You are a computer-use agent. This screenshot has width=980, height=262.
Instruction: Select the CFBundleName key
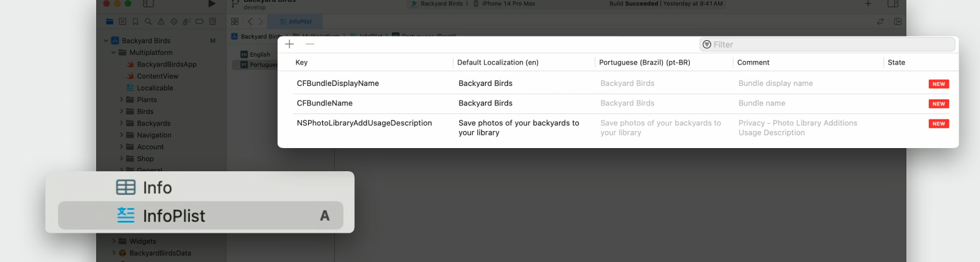[324, 103]
